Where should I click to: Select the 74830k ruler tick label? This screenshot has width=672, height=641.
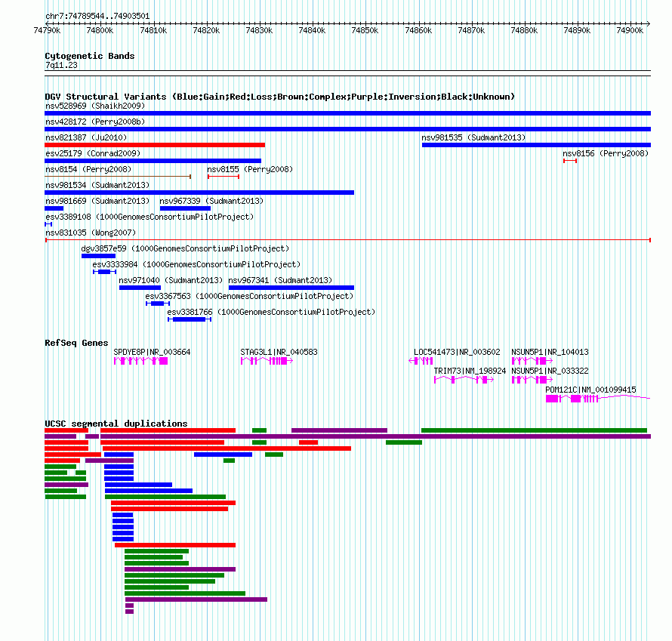[259, 30]
